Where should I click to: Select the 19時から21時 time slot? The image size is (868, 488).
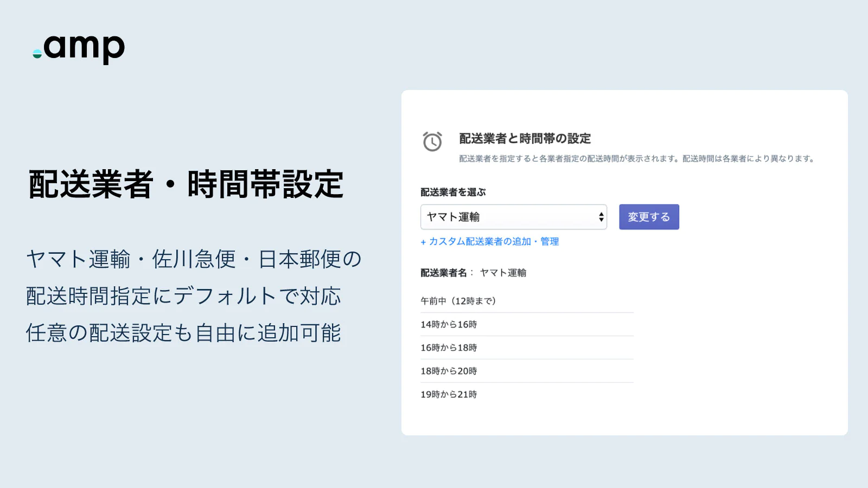(527, 394)
